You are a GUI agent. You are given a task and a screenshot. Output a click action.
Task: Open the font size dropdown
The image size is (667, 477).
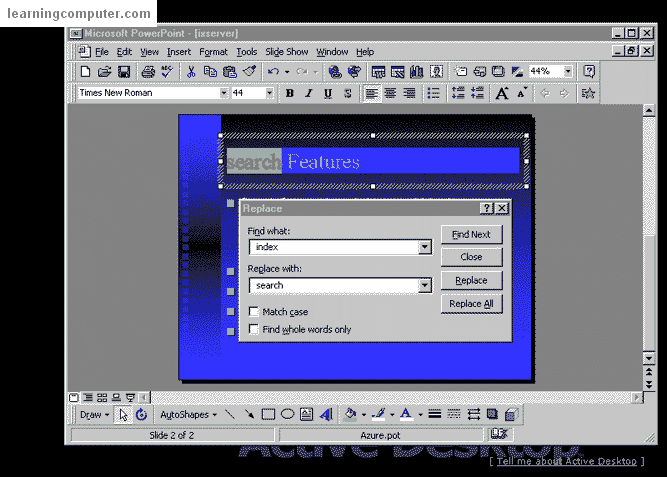(269, 93)
